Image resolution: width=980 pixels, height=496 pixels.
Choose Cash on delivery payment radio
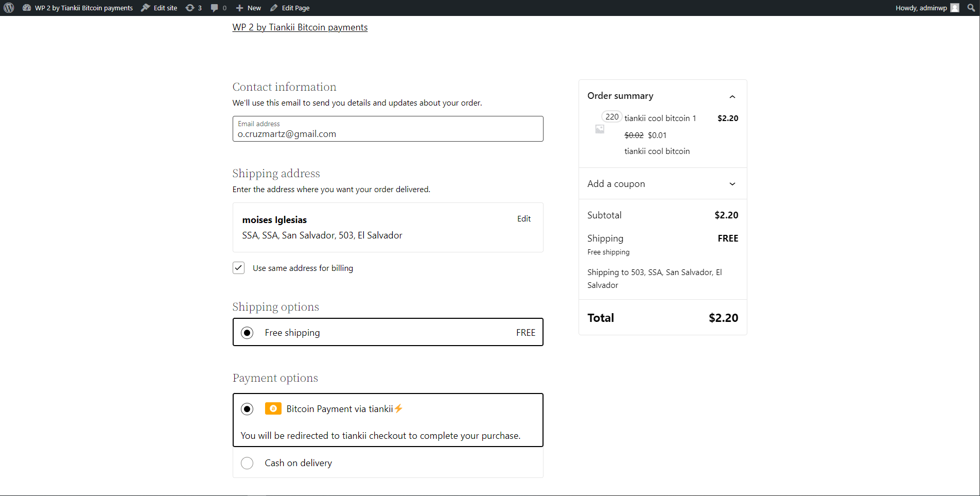point(247,463)
